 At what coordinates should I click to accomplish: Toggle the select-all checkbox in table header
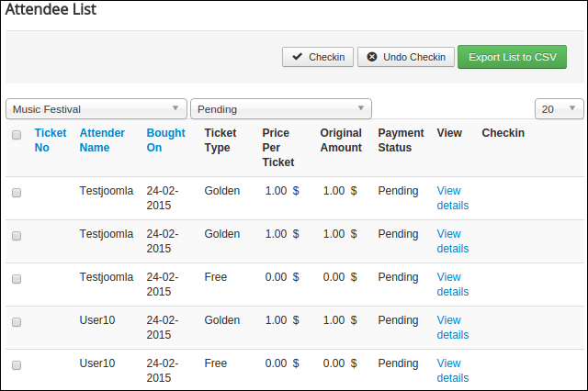17,135
